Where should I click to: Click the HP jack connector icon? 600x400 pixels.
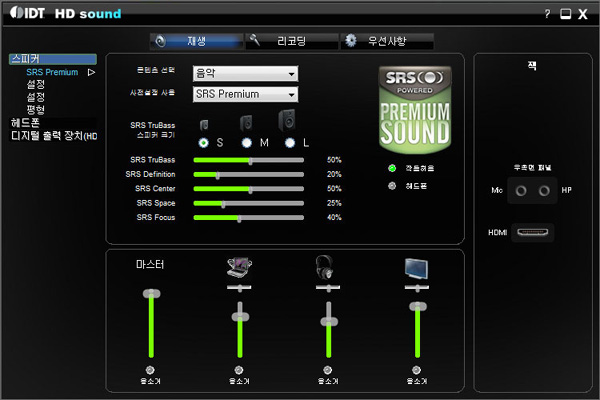[544, 191]
